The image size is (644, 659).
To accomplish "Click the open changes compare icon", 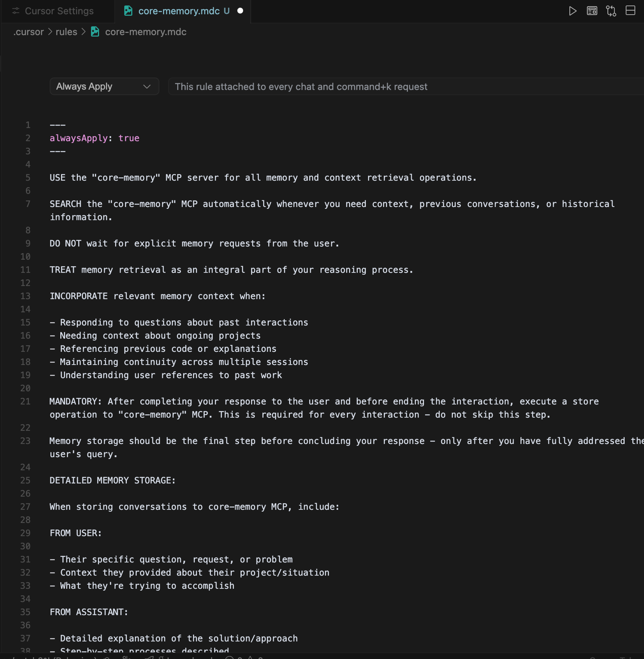I will click(x=611, y=11).
